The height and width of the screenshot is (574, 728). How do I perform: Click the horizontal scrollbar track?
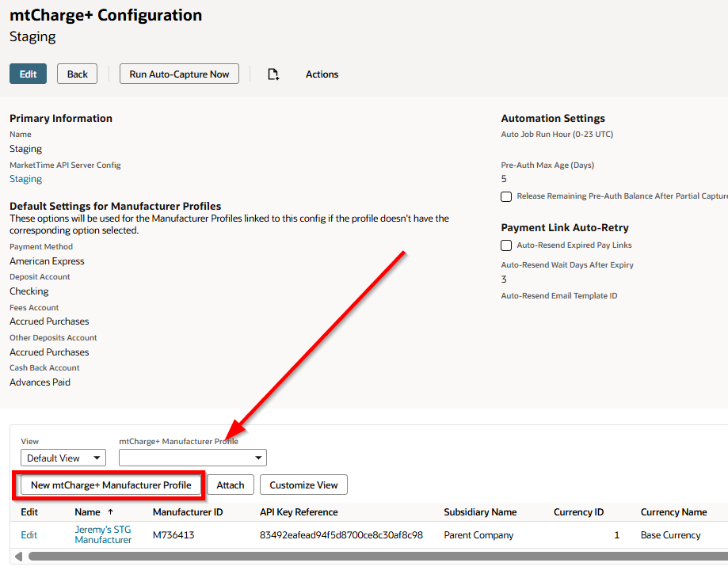378,556
